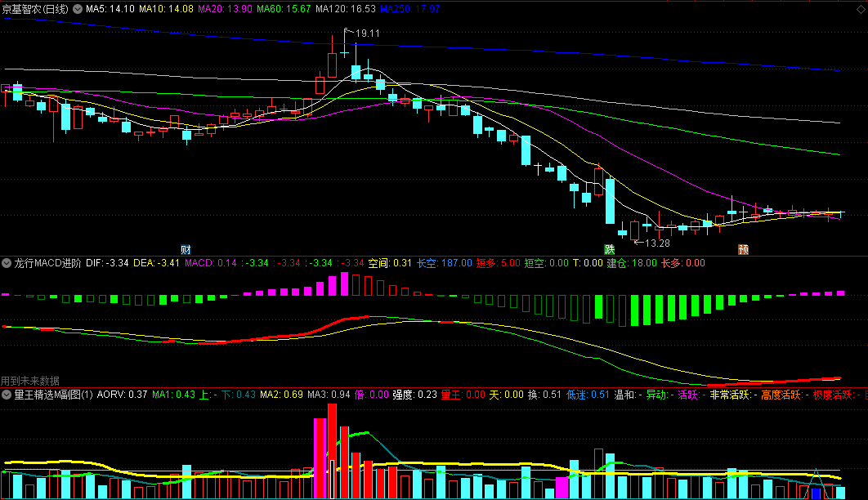Image resolution: width=868 pixels, height=500 pixels.
Task: Click the 财 marker below the candles
Action: tap(186, 249)
